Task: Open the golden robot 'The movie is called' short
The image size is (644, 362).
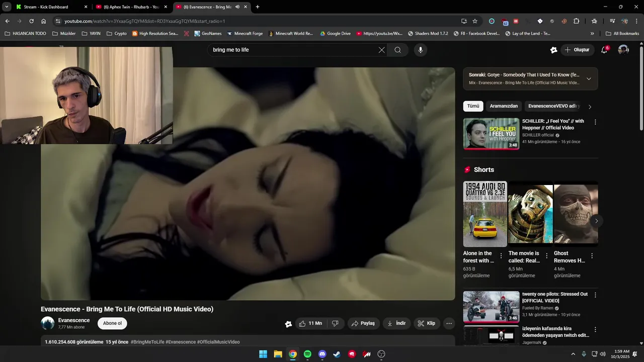Action: (x=530, y=214)
